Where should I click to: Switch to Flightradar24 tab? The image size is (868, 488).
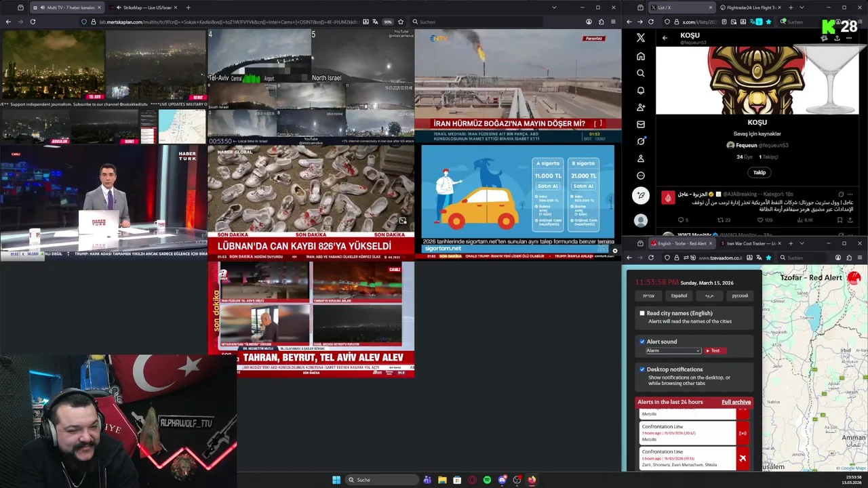(x=751, y=7)
